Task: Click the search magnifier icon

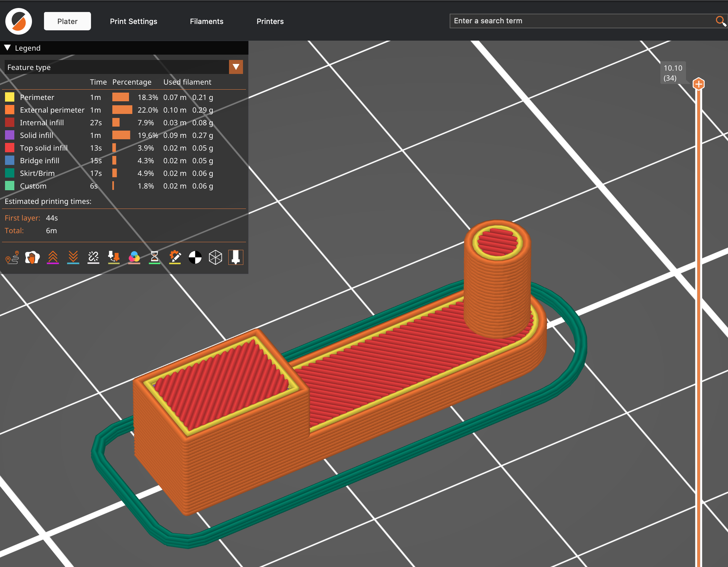Action: point(720,21)
